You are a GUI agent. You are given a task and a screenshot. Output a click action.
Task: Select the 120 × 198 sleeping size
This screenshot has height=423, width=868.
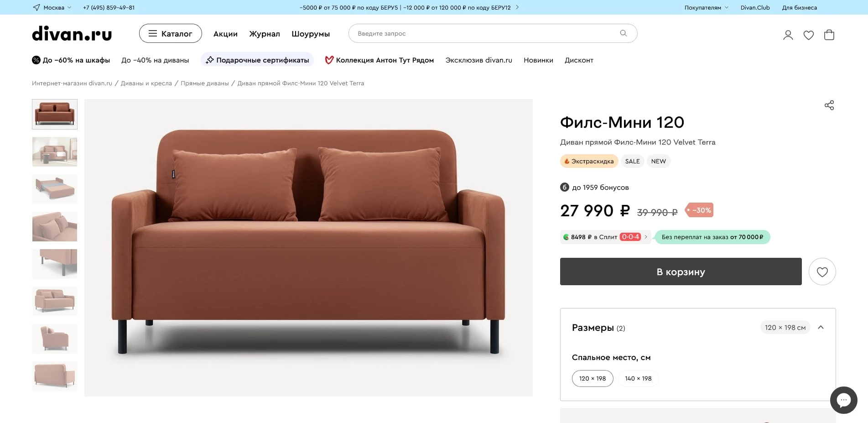click(592, 379)
